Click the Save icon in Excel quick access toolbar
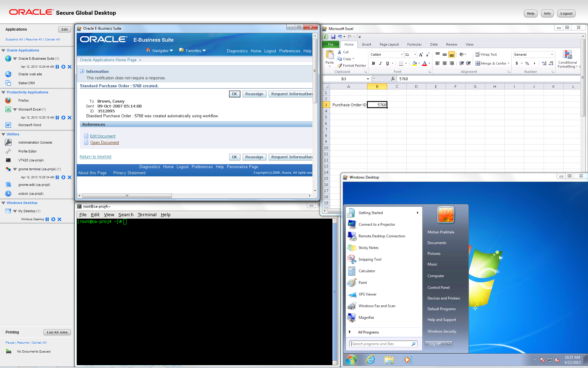The height and width of the screenshot is (392, 588). 333,36
